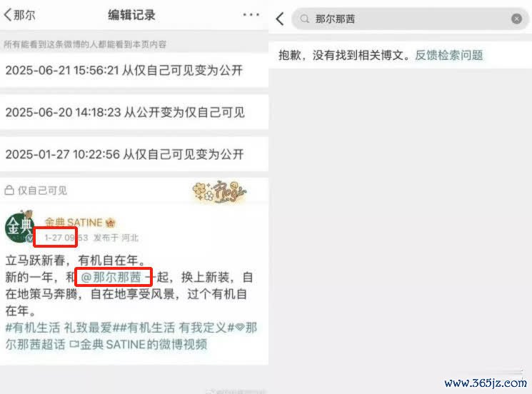This screenshot has width=532, height=394.
Task: Tap the 编辑记录 page title
Action: tap(131, 15)
